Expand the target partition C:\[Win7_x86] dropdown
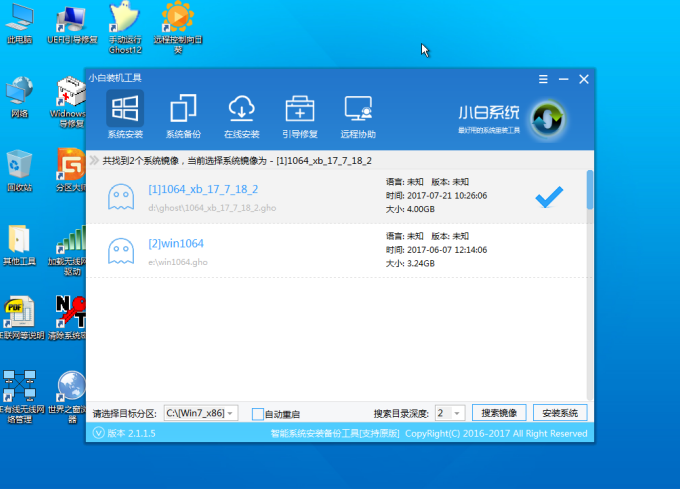 (x=231, y=413)
